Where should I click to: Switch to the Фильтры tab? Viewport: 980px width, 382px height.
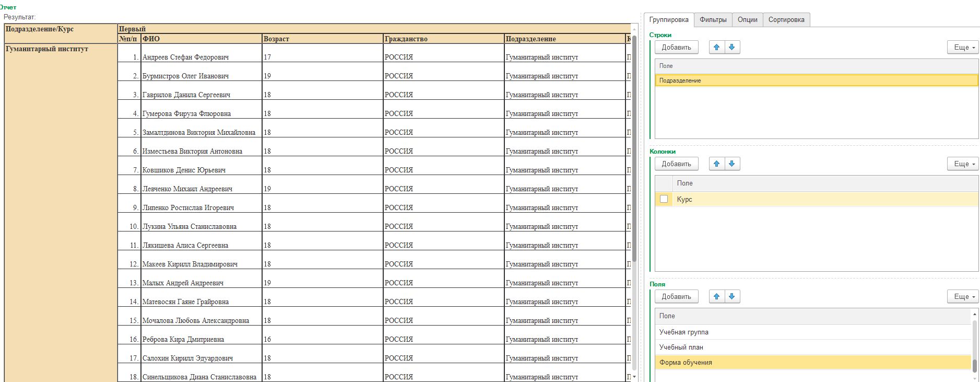[x=713, y=20]
